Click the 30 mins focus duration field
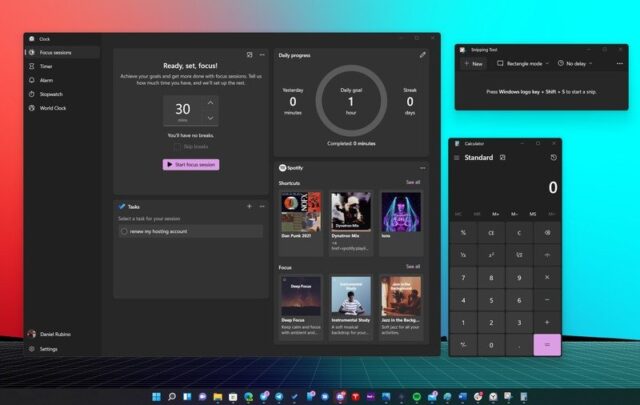640x405 pixels. point(183,111)
